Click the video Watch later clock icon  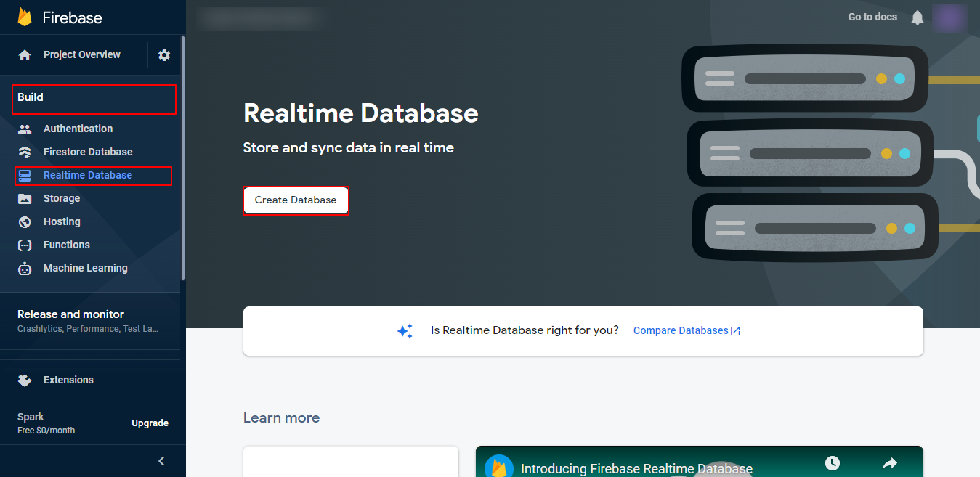(833, 462)
